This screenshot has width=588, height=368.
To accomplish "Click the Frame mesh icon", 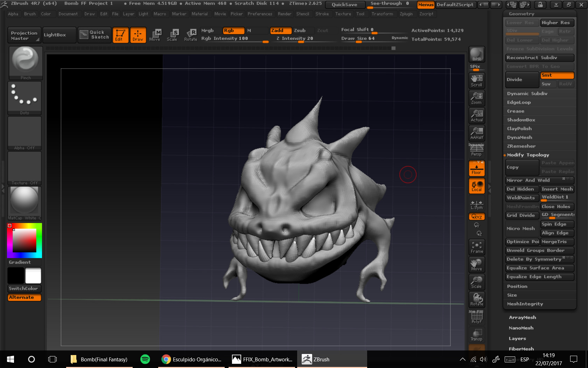I will coord(476,247).
